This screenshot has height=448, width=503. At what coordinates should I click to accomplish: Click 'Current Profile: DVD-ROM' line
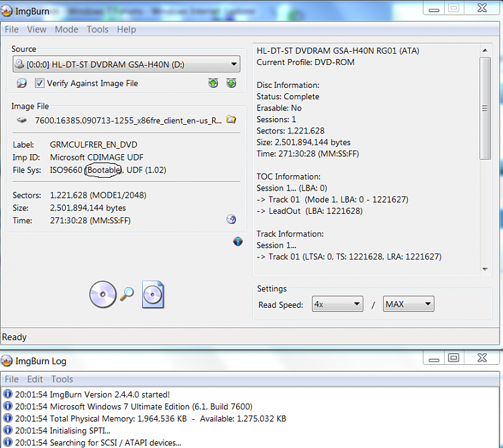pos(305,62)
